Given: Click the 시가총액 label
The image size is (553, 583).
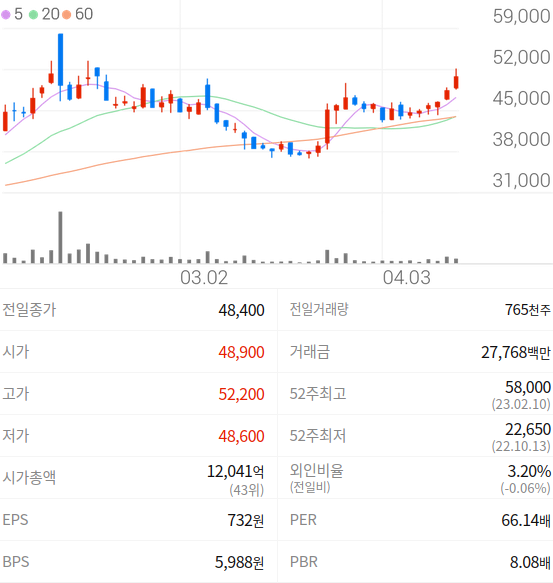Looking at the screenshot, I should click(x=29, y=477).
